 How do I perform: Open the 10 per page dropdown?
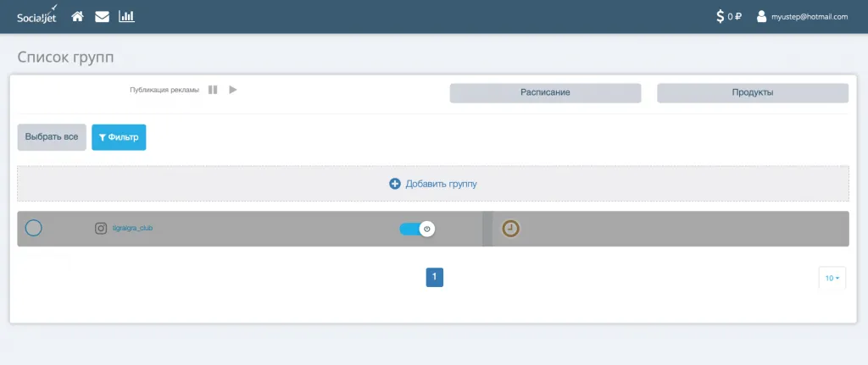coord(832,278)
